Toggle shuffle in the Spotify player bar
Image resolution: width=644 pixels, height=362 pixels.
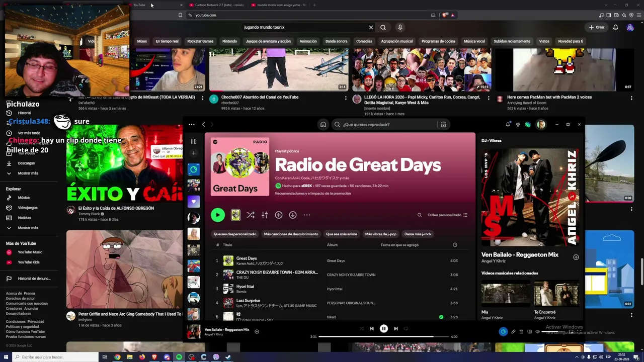click(x=361, y=329)
